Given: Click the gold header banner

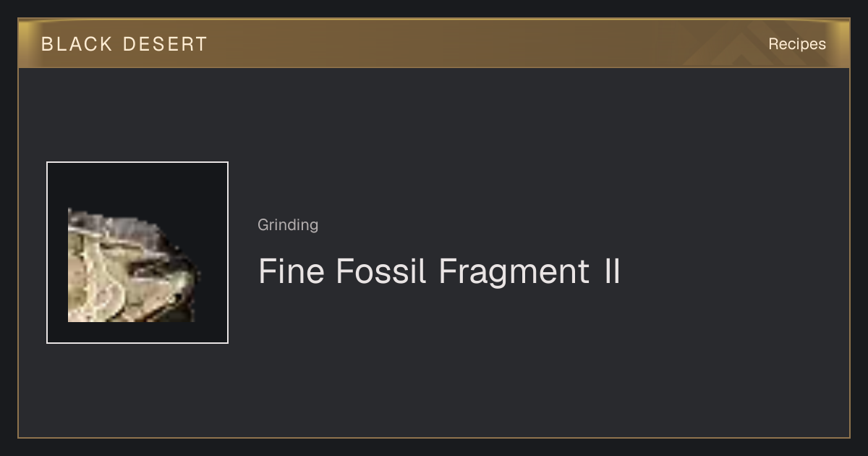Looking at the screenshot, I should 434,43.
